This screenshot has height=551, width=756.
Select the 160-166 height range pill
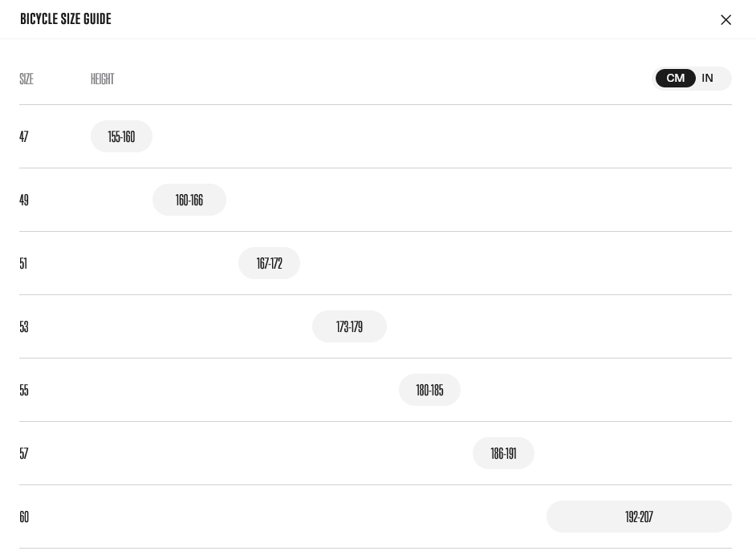pyautogui.click(x=189, y=200)
